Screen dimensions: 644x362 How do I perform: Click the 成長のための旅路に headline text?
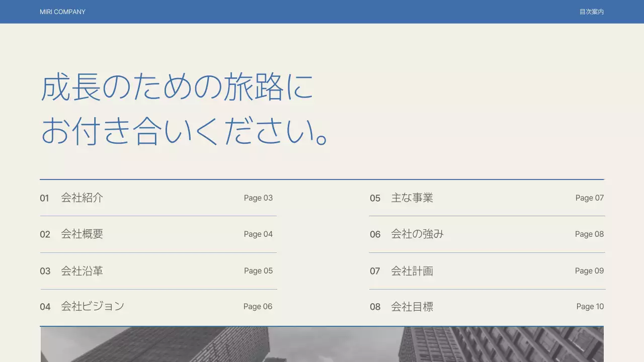pos(177,86)
